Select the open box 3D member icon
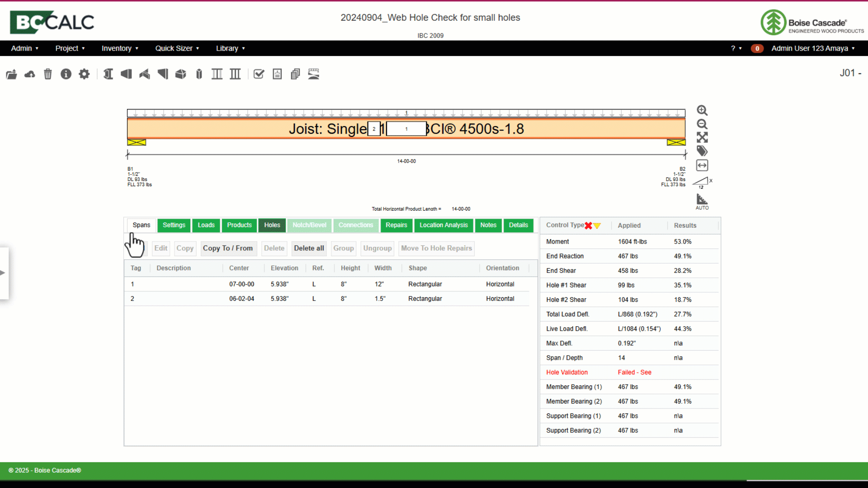Screen dimensions: 868x488 [181, 74]
